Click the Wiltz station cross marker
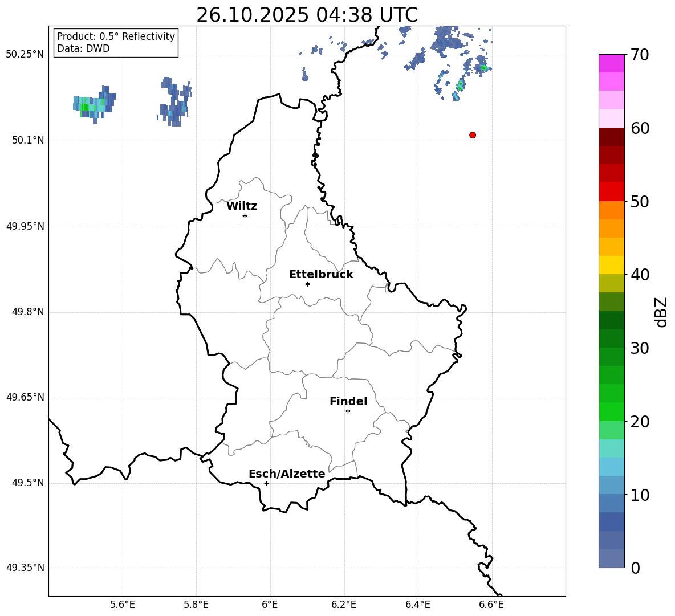 pos(245,215)
